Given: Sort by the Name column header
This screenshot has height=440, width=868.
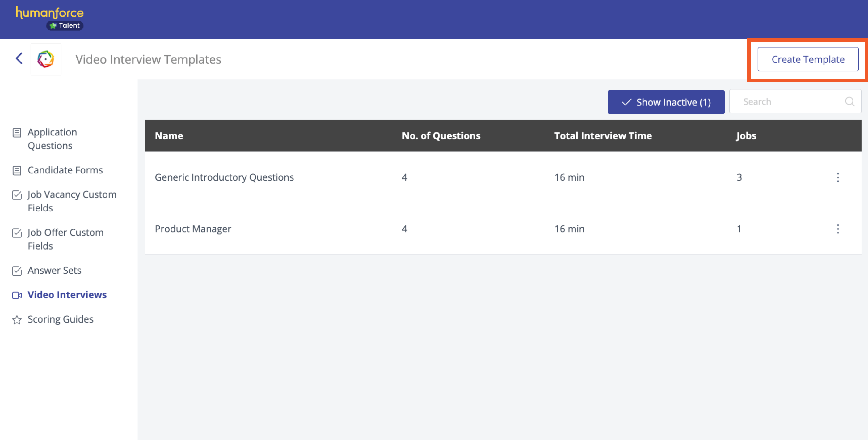Looking at the screenshot, I should (169, 135).
